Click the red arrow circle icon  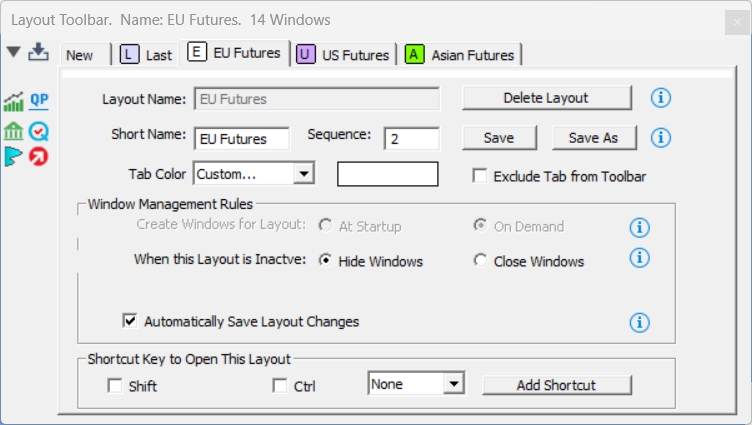click(x=39, y=156)
